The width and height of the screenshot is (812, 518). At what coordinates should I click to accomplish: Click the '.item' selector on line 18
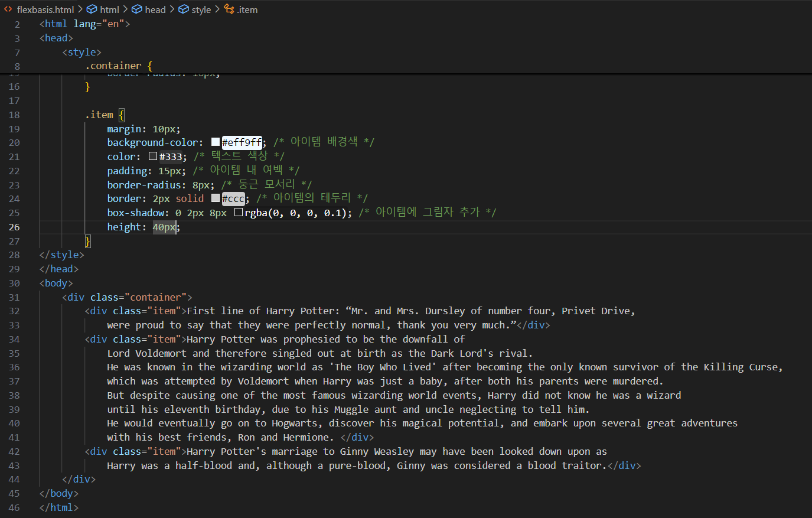click(99, 115)
